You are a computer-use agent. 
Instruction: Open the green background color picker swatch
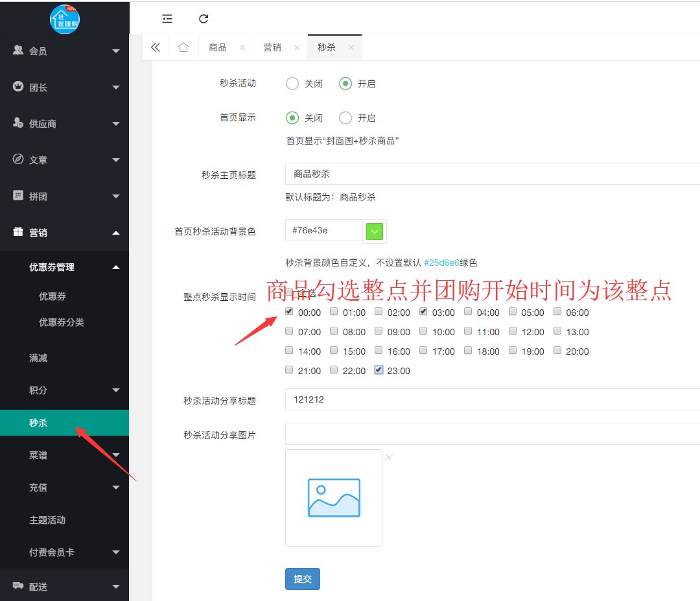pyautogui.click(x=375, y=231)
